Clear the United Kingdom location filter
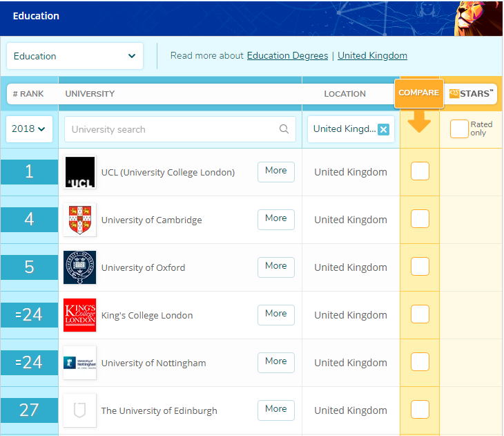Screen dimensions: 504x436 [x=383, y=129]
